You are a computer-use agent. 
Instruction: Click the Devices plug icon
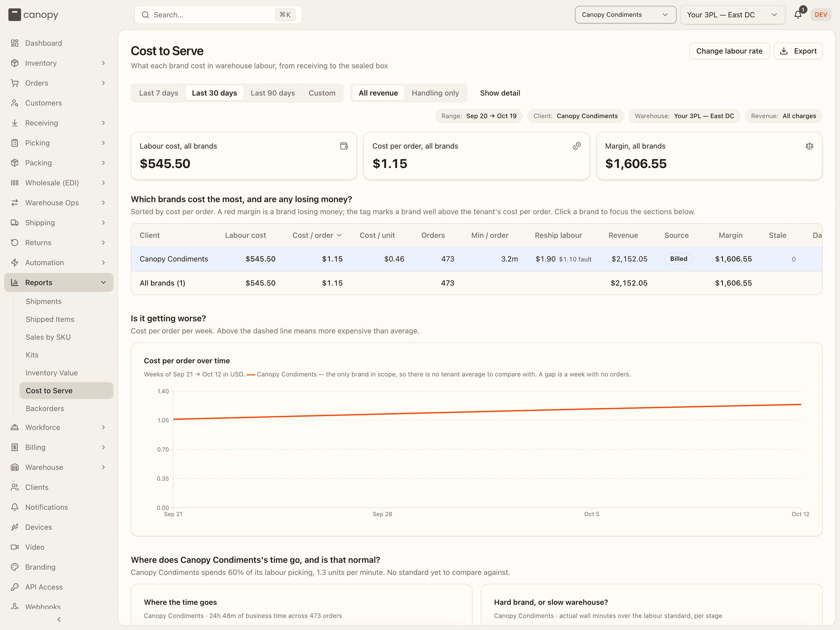coord(15,527)
